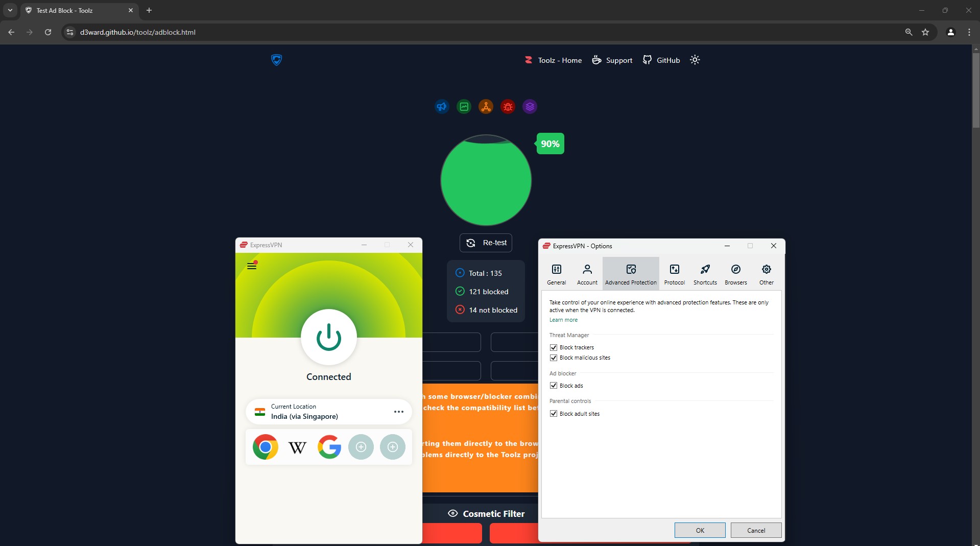Click the blue shield Toolz logo
Screen dimensions: 980x546
click(276, 60)
